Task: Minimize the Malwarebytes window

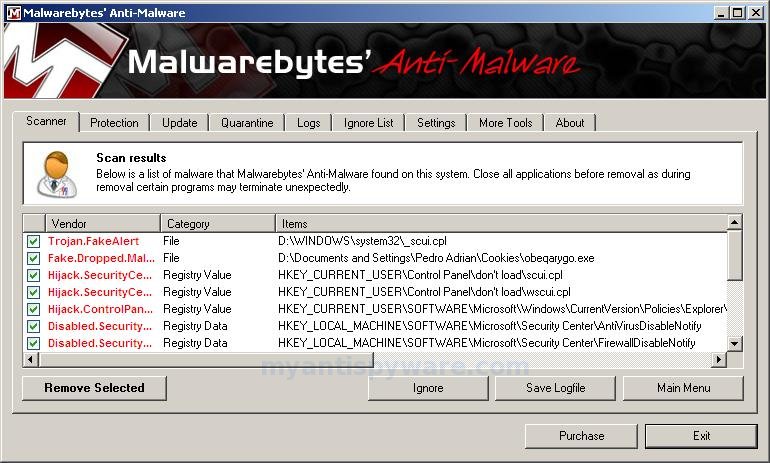Action: pyautogui.click(x=721, y=13)
